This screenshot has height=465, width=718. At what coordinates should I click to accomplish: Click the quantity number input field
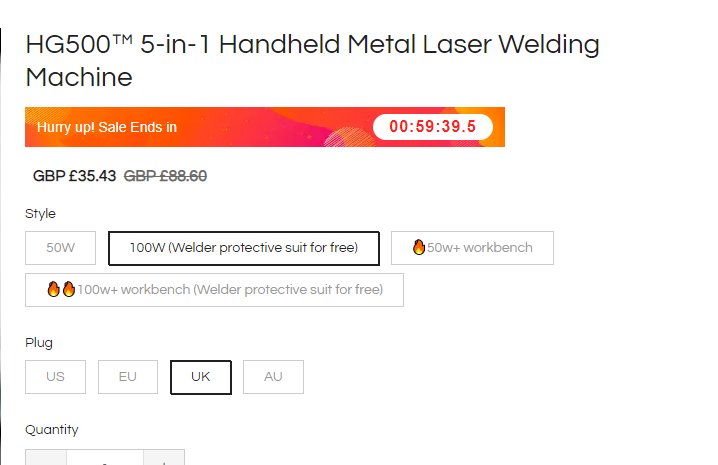pos(105,457)
